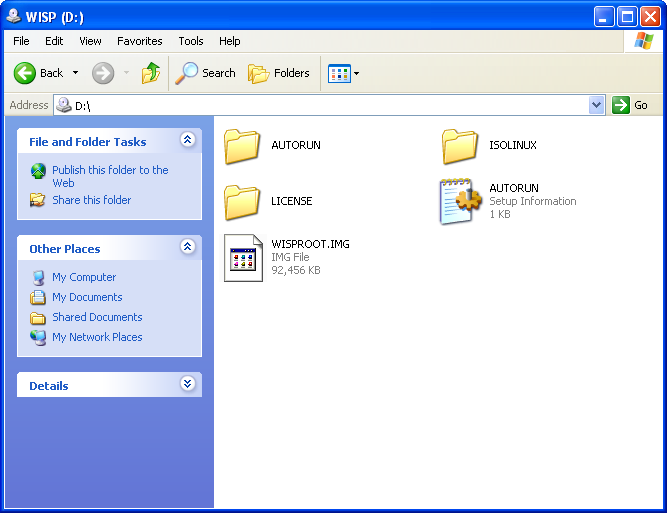Viewport: 667px width, 513px height.
Task: Click the Other Places header text
Action: tap(65, 249)
